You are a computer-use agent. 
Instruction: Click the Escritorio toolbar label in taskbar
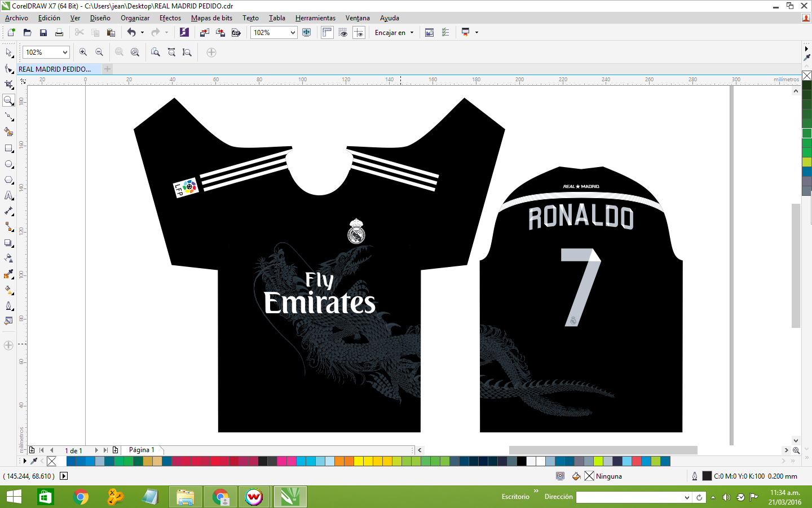[x=515, y=497]
